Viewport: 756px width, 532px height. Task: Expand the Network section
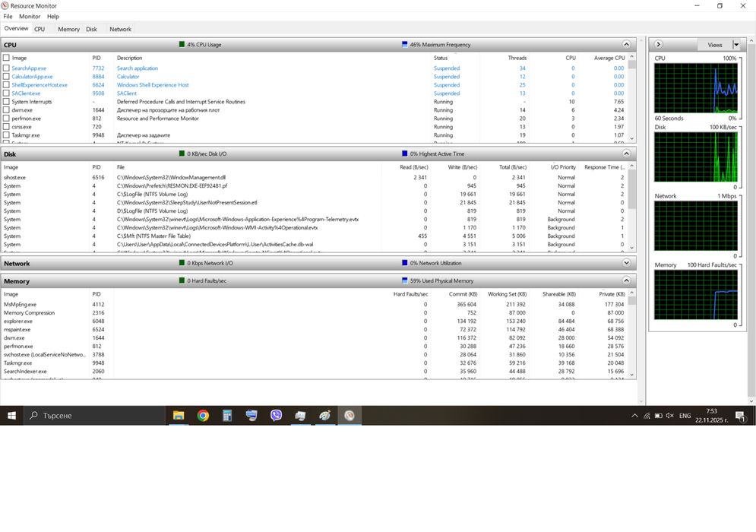tap(626, 263)
